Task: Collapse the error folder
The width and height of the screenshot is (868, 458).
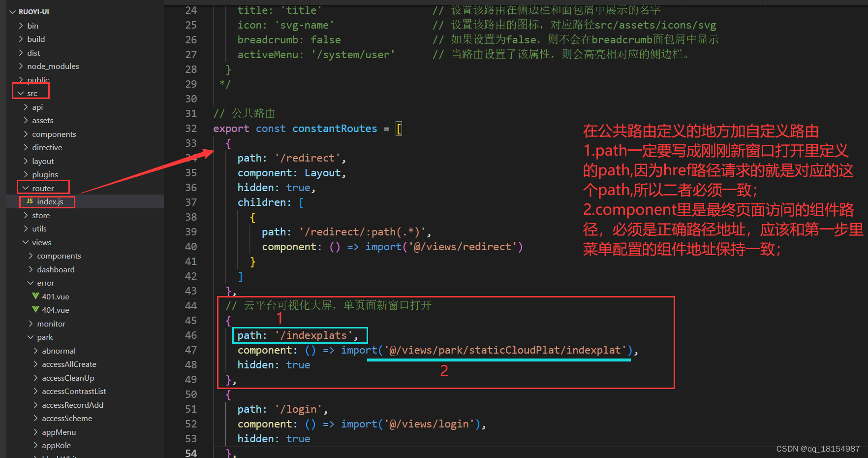Action: pyautogui.click(x=46, y=283)
